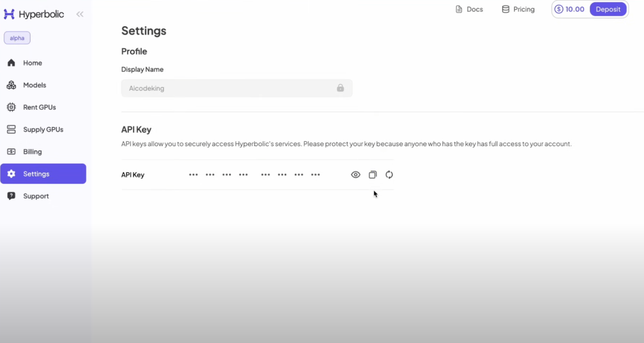Click the alpha badge
Viewport: 644px width, 343px height.
click(x=17, y=38)
